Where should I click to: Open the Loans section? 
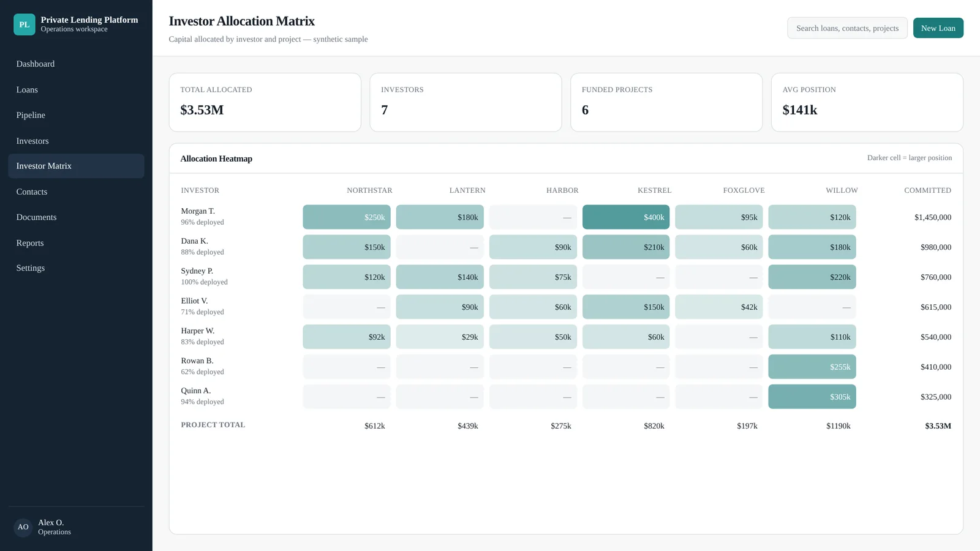76,89
